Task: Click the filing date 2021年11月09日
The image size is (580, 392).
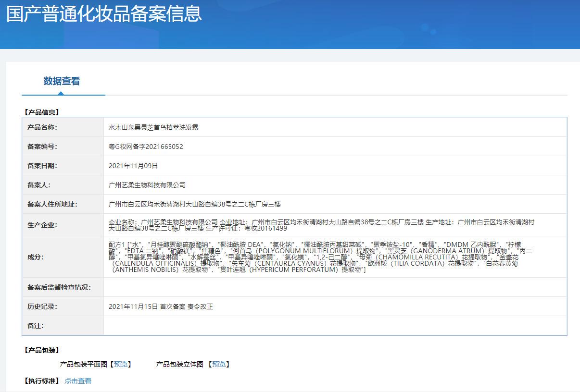Action: pos(133,166)
